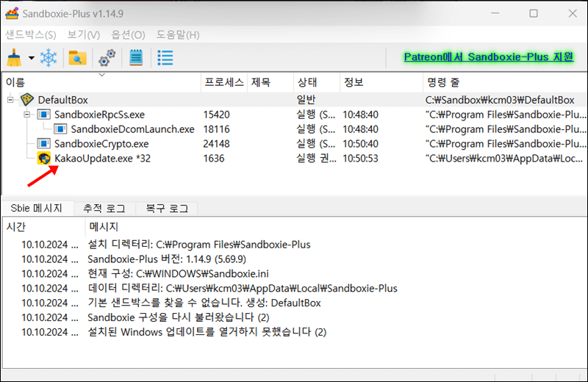
Task: Switch to the 추적 로그 tab
Action: click(104, 209)
